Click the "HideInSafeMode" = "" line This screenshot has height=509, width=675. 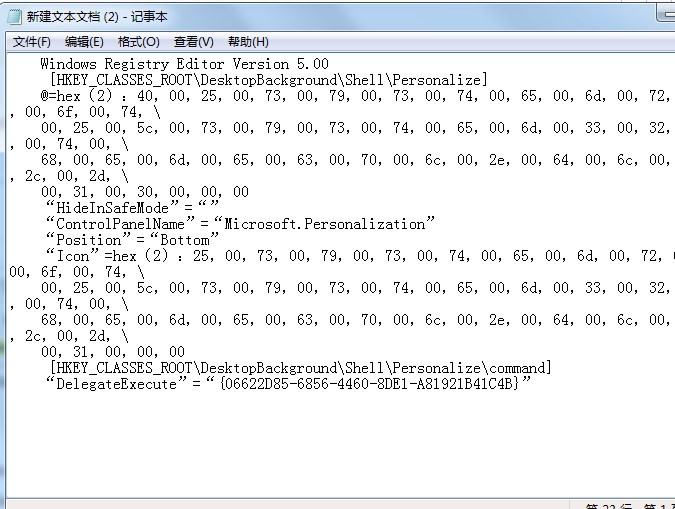coord(133,208)
